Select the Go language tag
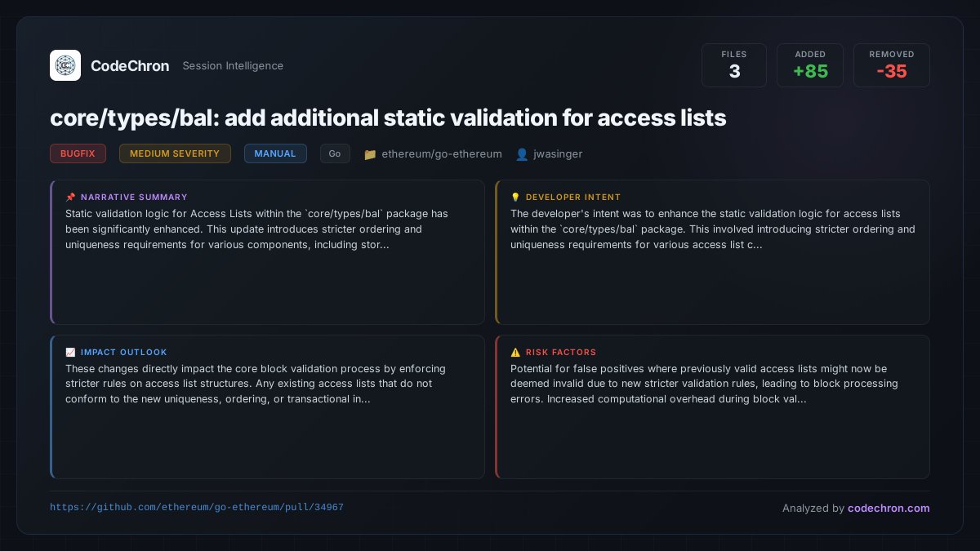The image size is (980, 551). [x=335, y=153]
